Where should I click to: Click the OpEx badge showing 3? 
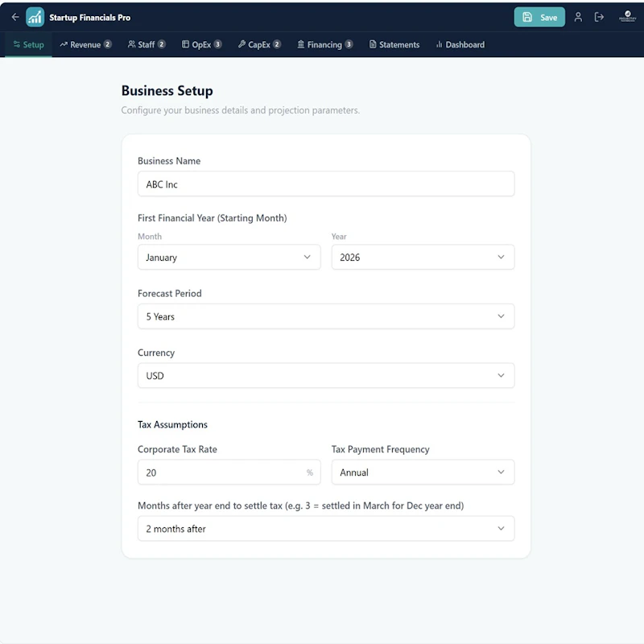tap(217, 44)
